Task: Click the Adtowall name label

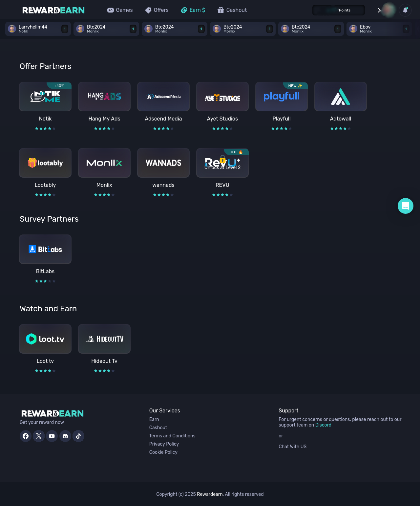Action: point(341,119)
